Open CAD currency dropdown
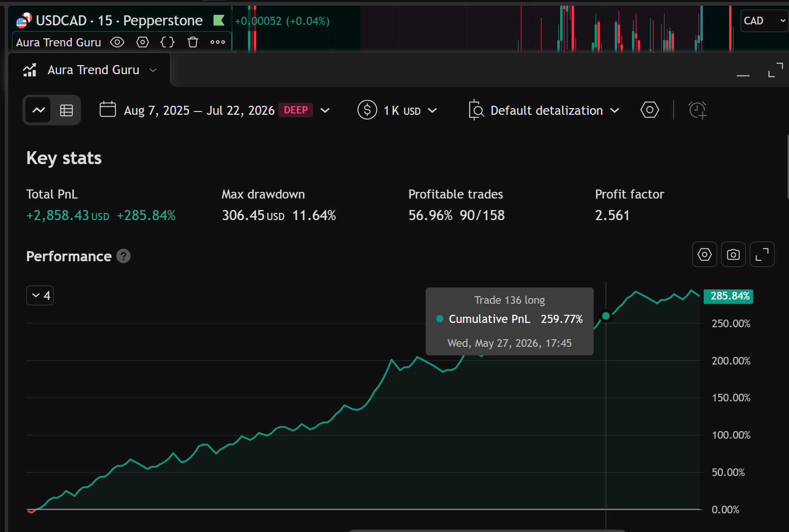789x532 pixels. (765, 21)
